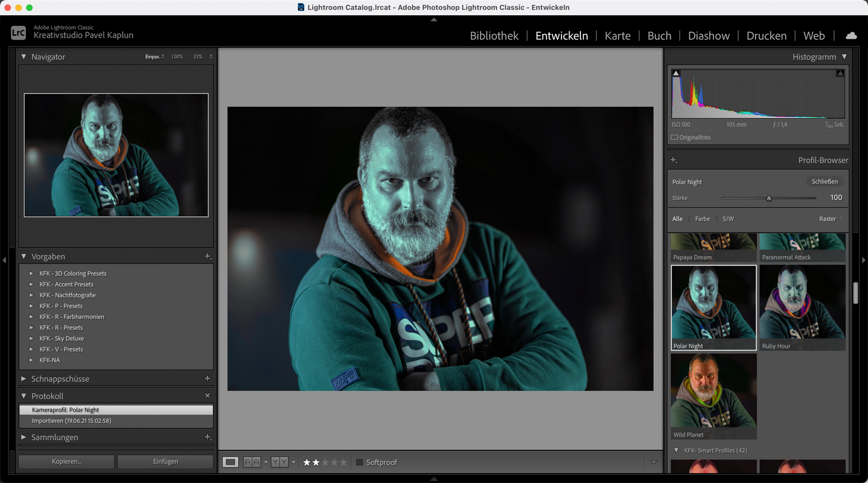Open the cloud sync status icon
This screenshot has height=483, width=868.
[851, 36]
